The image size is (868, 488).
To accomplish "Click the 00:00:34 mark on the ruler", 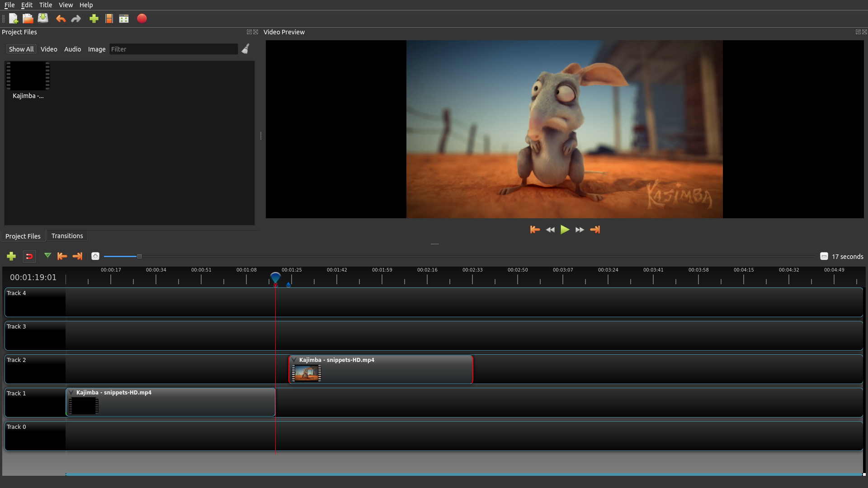I will (x=156, y=270).
